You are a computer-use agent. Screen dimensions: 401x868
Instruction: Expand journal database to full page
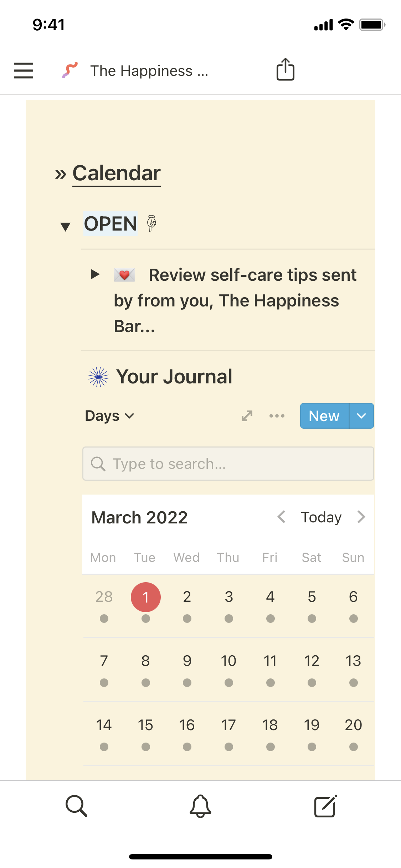tap(247, 416)
